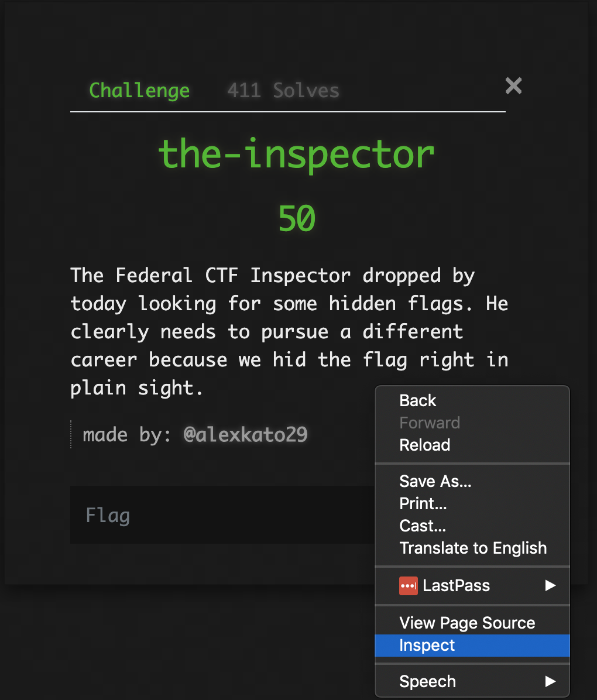
Task: Expand the LastPass submenu arrow
Action: (x=550, y=585)
